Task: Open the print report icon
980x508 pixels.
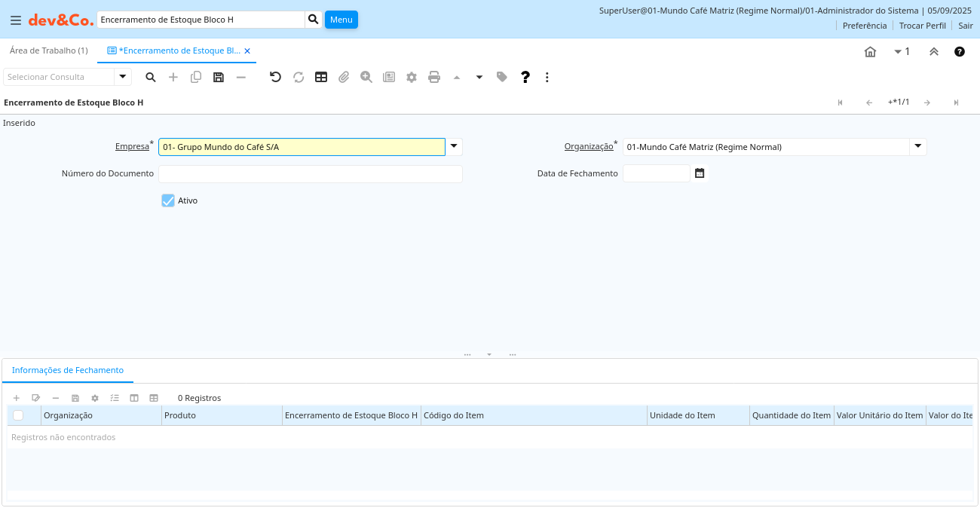Action: 434,77
